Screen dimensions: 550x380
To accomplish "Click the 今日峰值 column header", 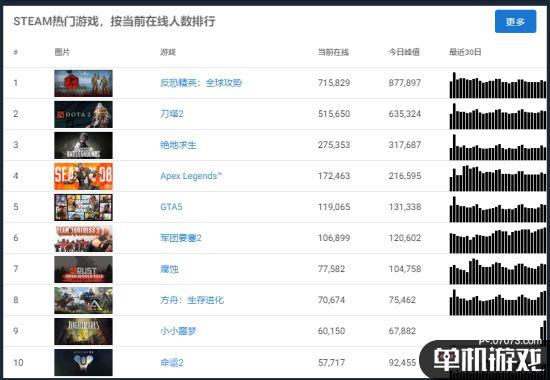I will 404,52.
